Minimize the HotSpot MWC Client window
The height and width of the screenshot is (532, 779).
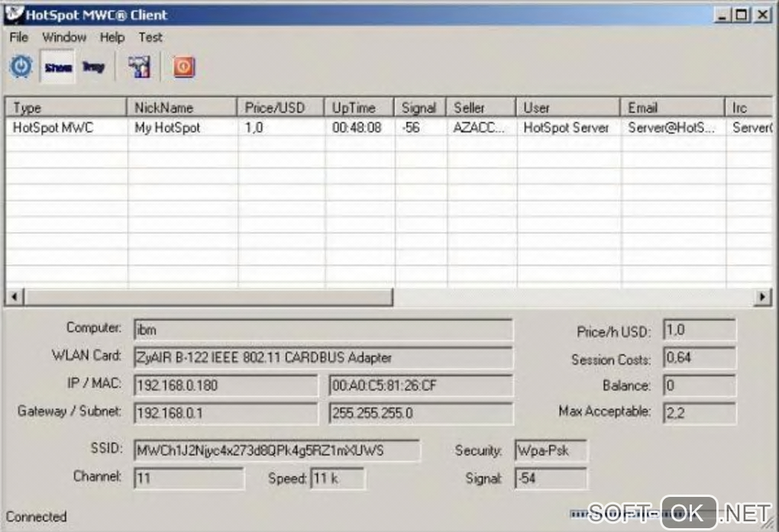coord(722,15)
